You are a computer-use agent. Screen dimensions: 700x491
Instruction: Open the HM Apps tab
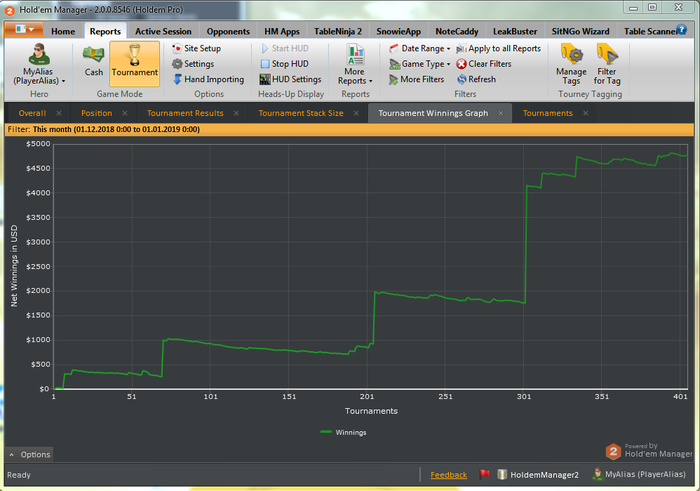(282, 31)
